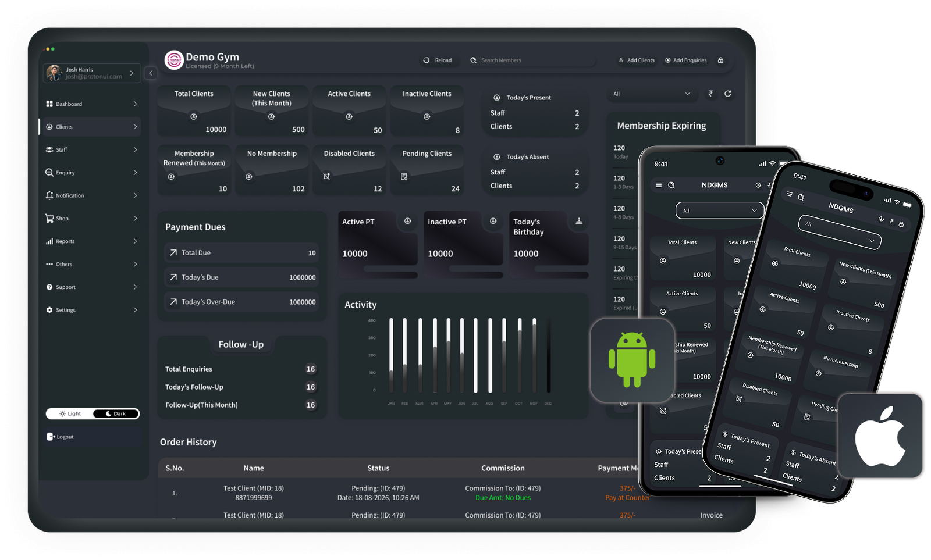The image size is (931, 560).
Task: Switch theme to Dark mode
Action: (116, 413)
